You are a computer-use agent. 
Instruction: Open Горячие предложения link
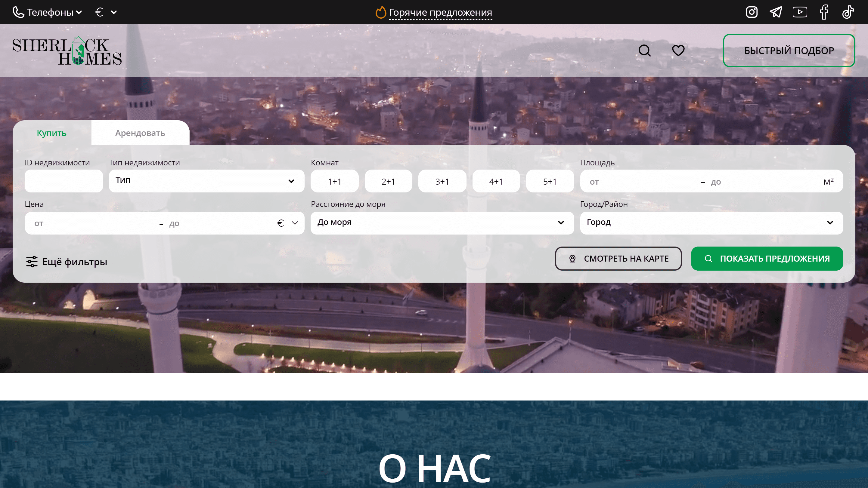[x=440, y=12]
